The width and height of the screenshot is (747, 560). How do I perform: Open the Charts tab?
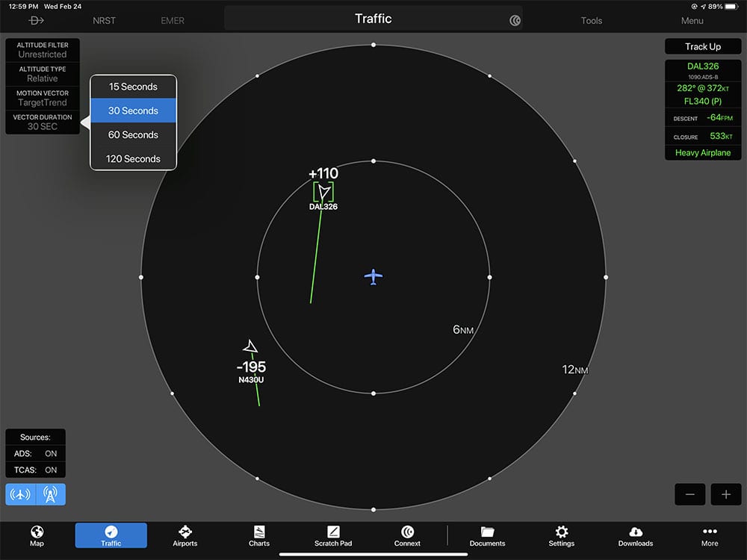(x=259, y=535)
